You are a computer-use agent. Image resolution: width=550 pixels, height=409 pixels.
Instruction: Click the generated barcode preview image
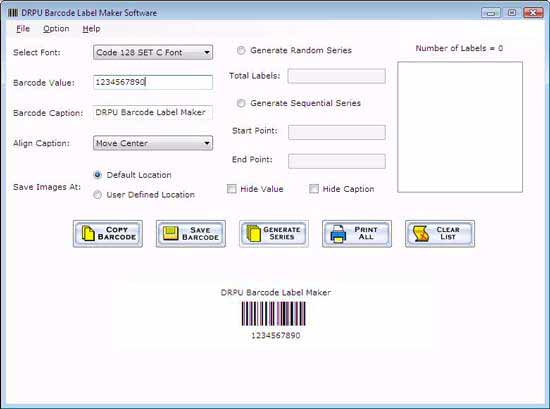[x=274, y=314]
